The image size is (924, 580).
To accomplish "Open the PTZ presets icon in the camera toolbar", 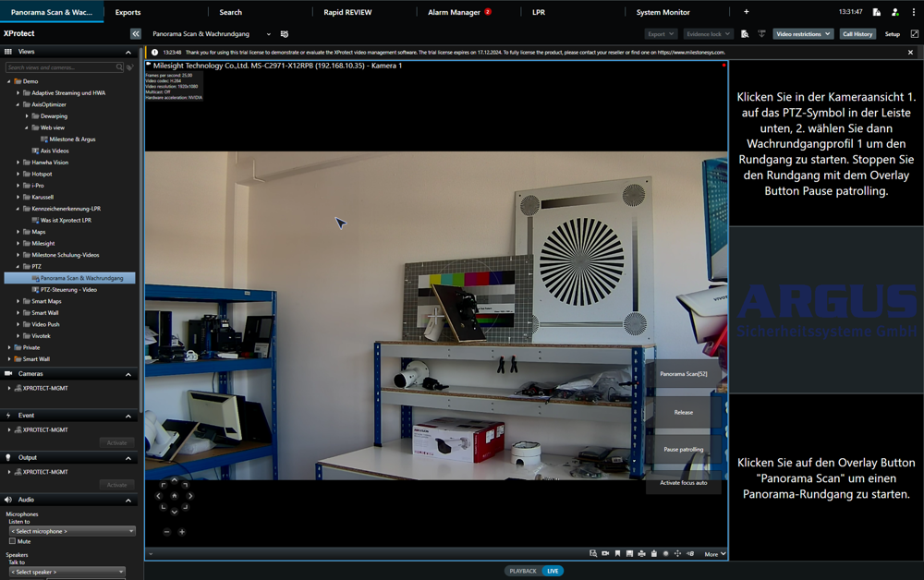I will click(x=677, y=554).
